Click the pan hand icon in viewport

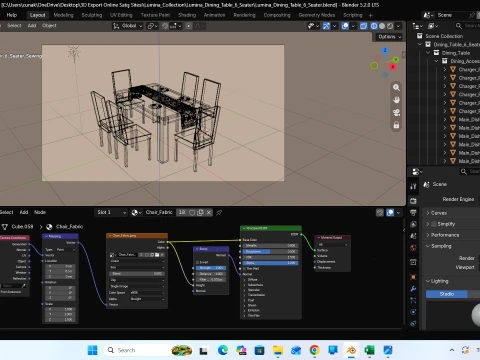coord(396,100)
